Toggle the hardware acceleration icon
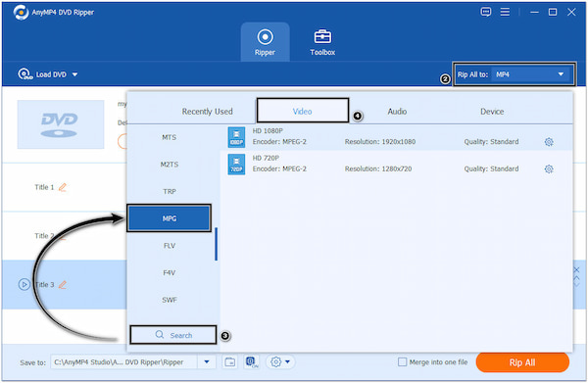Screen dimensions: 588x383 tap(252, 362)
